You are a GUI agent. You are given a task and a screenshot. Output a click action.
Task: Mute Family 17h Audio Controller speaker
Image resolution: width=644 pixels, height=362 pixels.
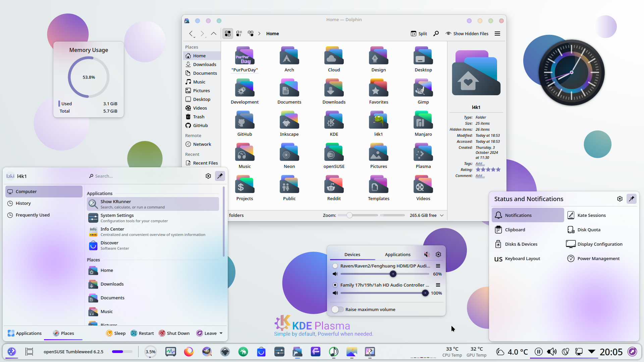[335, 293]
